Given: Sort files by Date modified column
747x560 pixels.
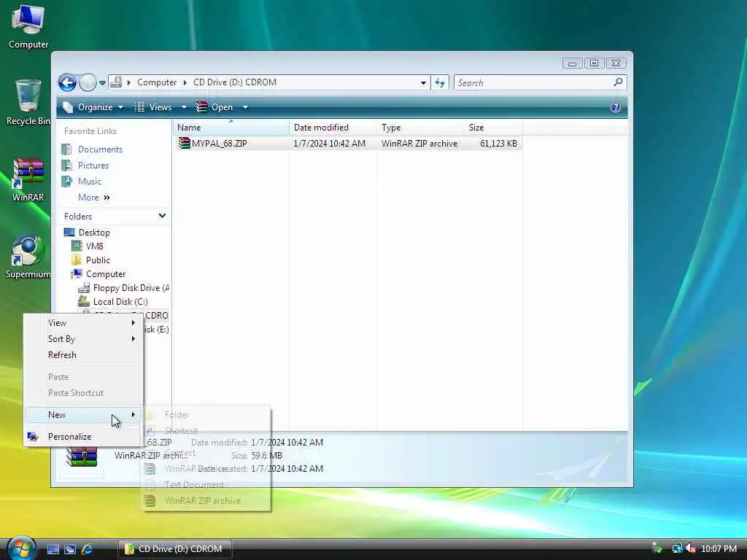Looking at the screenshot, I should [x=333, y=128].
